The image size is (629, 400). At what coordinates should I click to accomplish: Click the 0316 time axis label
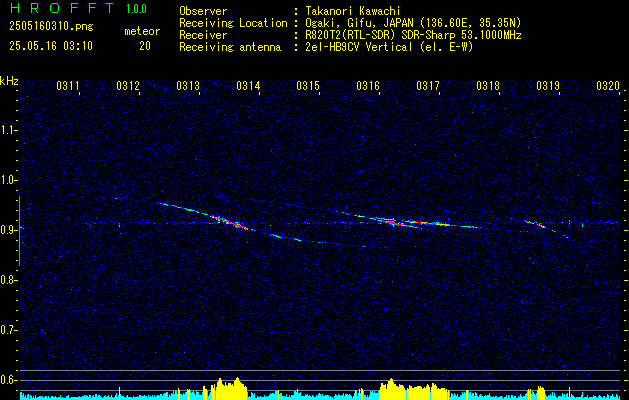(368, 85)
